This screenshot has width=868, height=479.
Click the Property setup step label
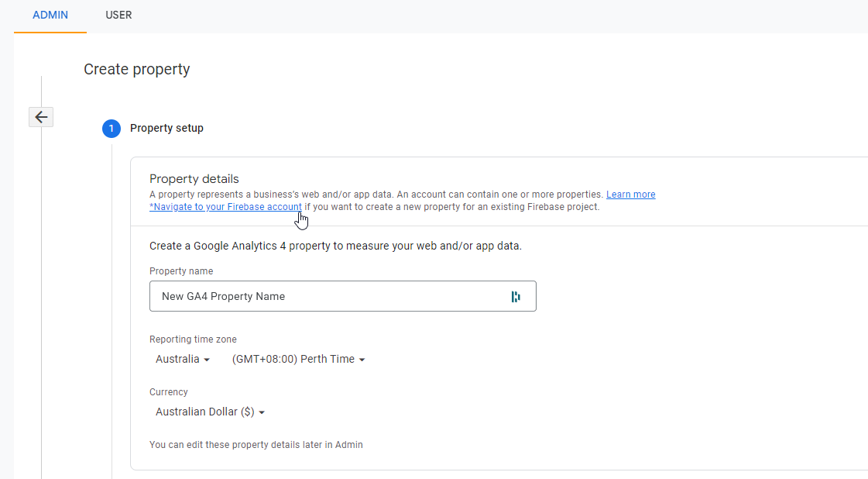click(x=166, y=128)
